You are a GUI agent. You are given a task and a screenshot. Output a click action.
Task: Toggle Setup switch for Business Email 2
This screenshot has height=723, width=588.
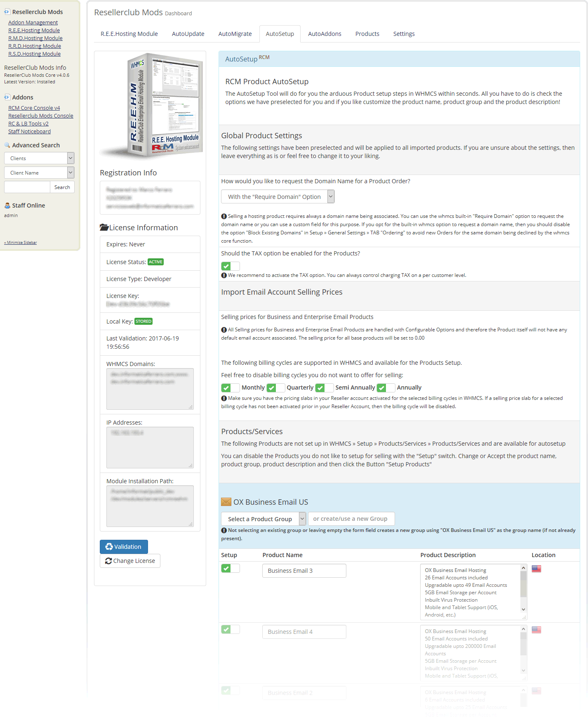coord(230,690)
